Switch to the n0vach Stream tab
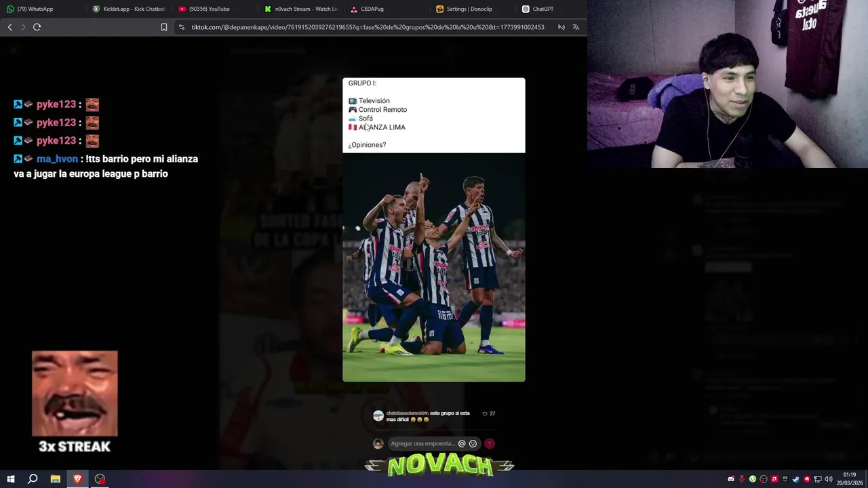This screenshot has height=488, width=868. pos(302,9)
